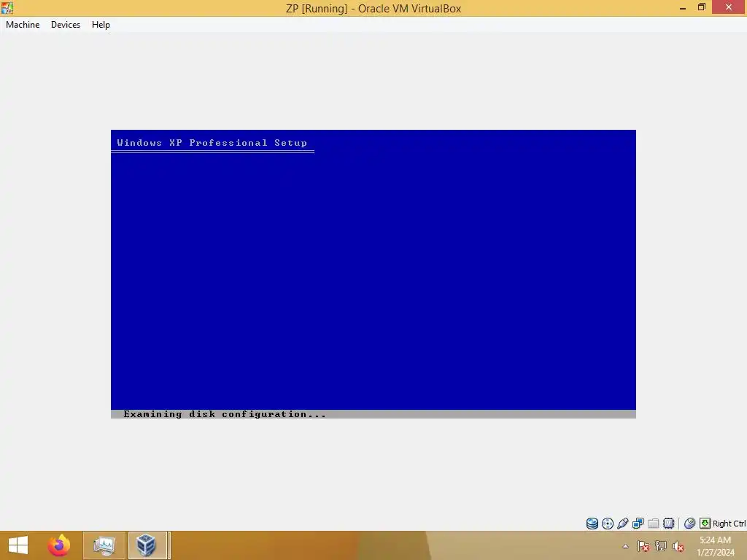
Task: Close the ZP VirtualBox window
Action: (x=729, y=7)
